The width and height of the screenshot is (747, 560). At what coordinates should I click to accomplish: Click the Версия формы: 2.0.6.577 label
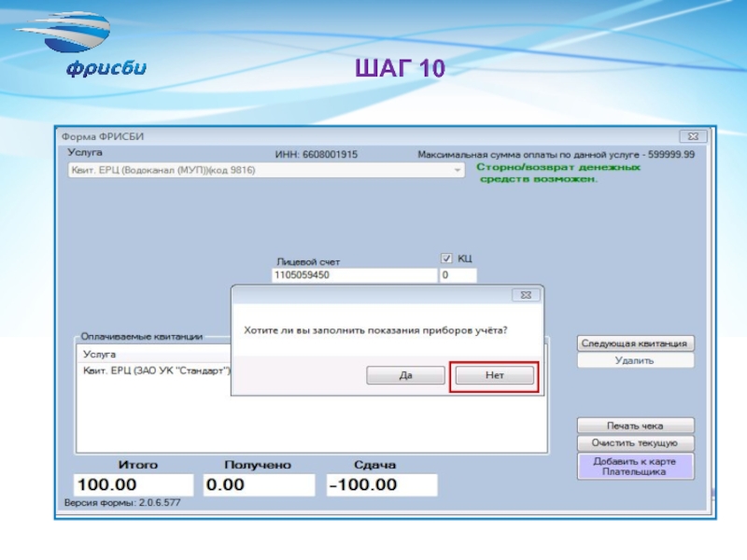click(x=122, y=502)
